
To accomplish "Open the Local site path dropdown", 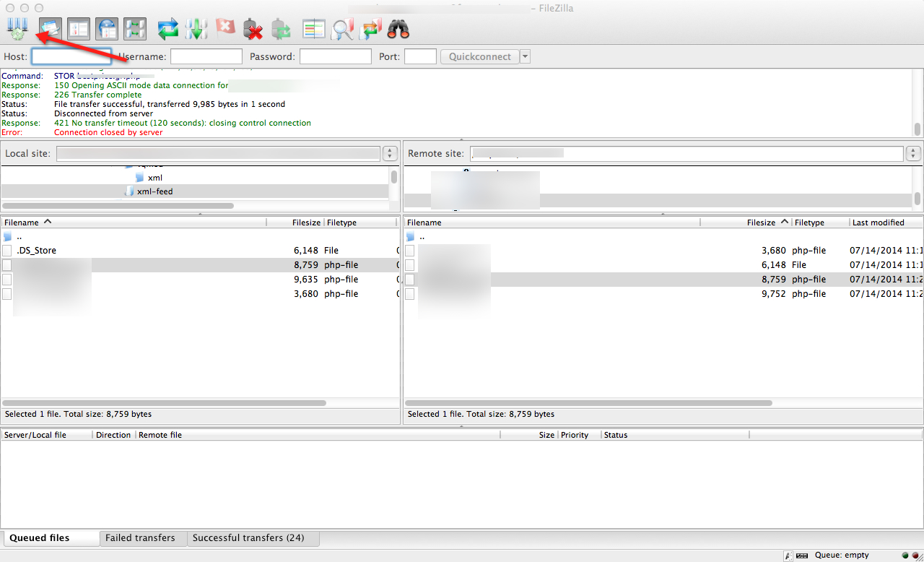I will 390,153.
